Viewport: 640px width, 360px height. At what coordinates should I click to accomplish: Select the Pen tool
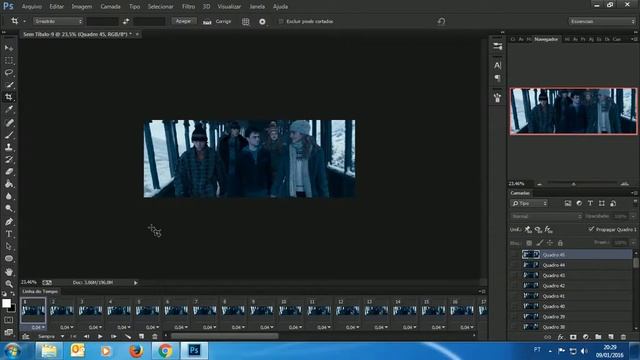[9, 222]
